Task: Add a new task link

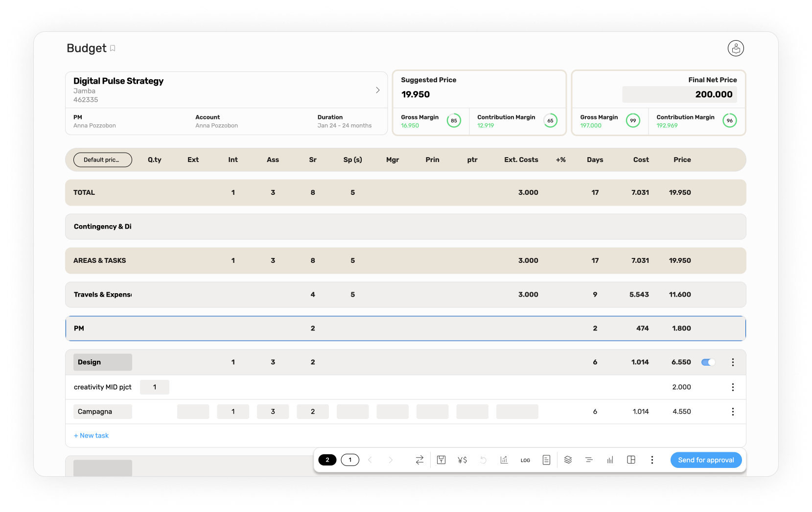Action: (x=91, y=436)
